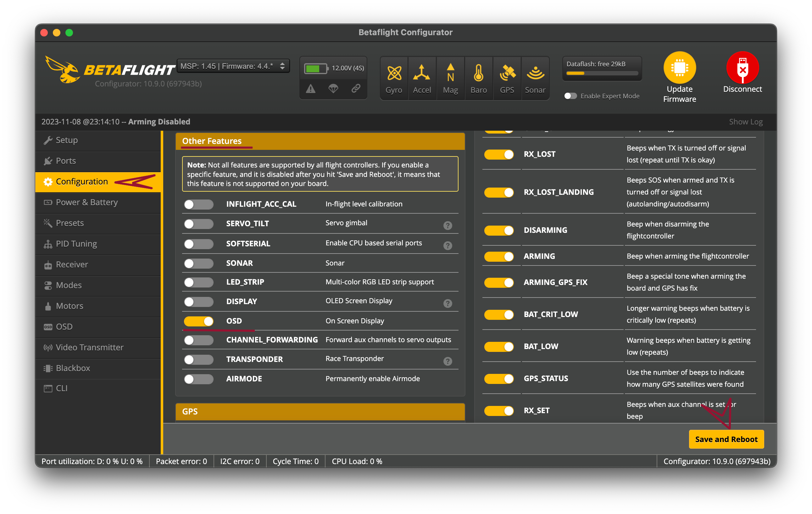Open help for SOFTSERIAL feature
Screen dimensions: 812x514
tap(448, 246)
